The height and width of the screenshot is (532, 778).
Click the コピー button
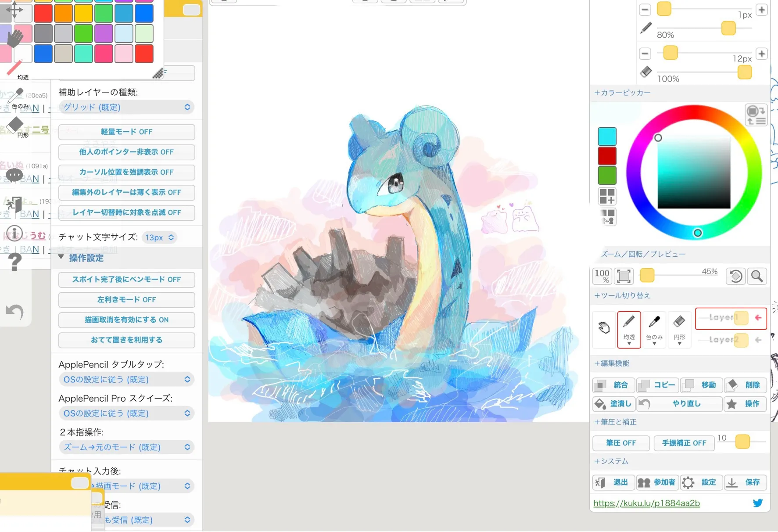(x=657, y=385)
